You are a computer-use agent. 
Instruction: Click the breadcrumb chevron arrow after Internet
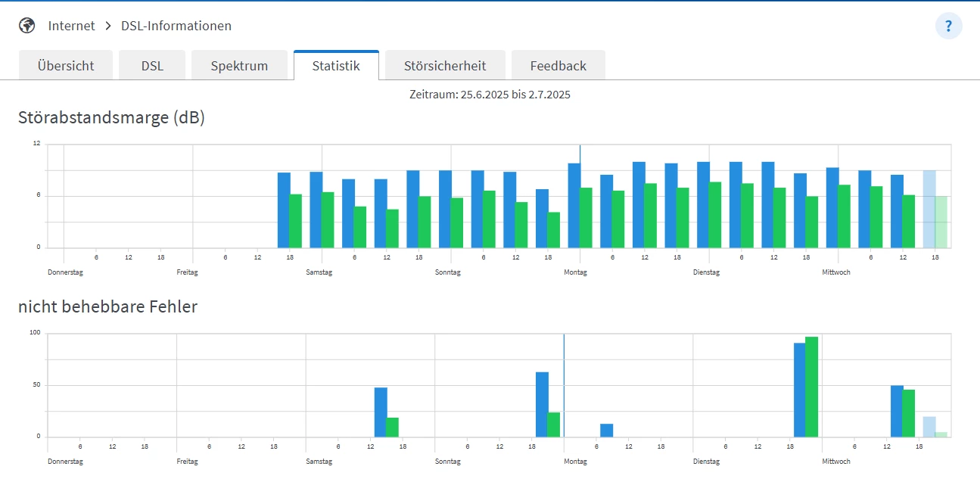point(108,26)
